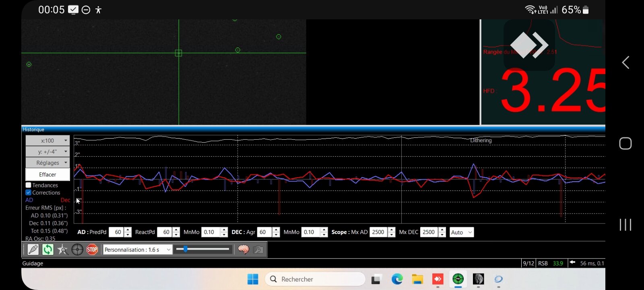Screen dimensions: 644x290
Task: Decrease DEC Agr with the down arrow
Action: coord(276,235)
